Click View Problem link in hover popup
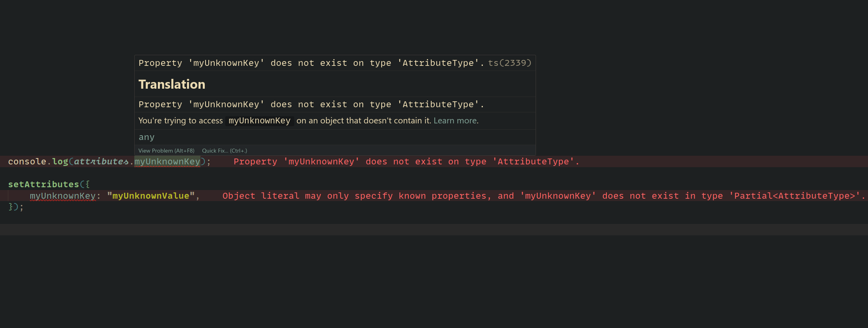Image resolution: width=868 pixels, height=328 pixels. [166, 151]
